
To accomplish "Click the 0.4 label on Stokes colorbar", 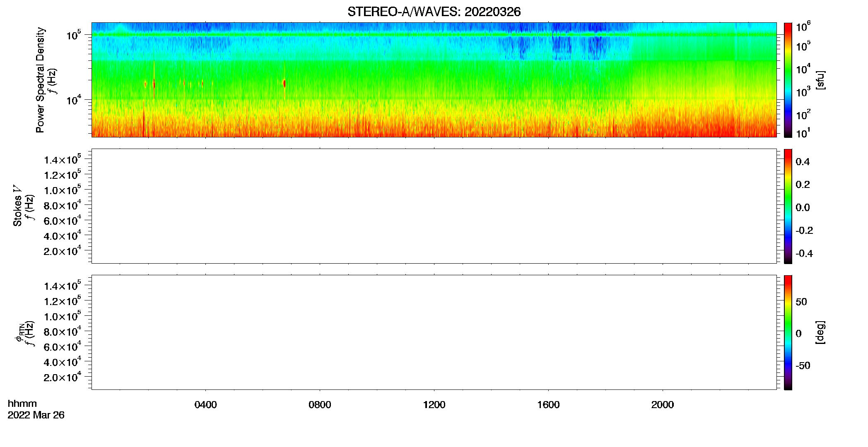I will coord(803,162).
